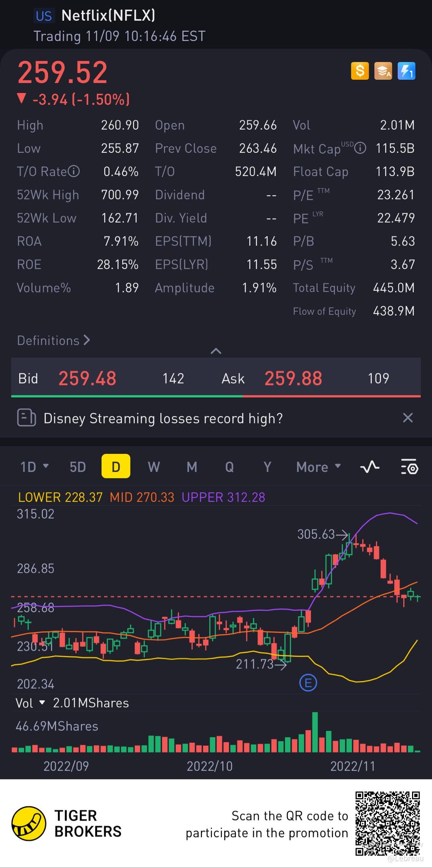This screenshot has height=868, width=432.
Task: Select the M monthly chart tab
Action: click(x=192, y=467)
